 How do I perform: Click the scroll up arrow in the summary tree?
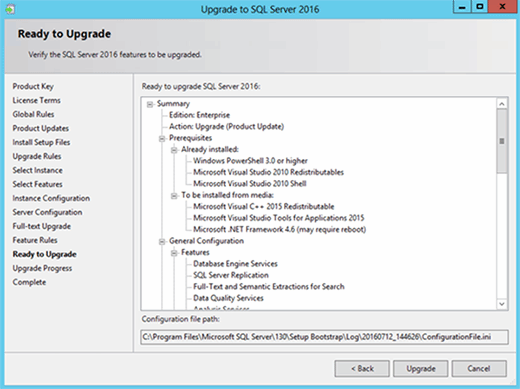tap(502, 104)
